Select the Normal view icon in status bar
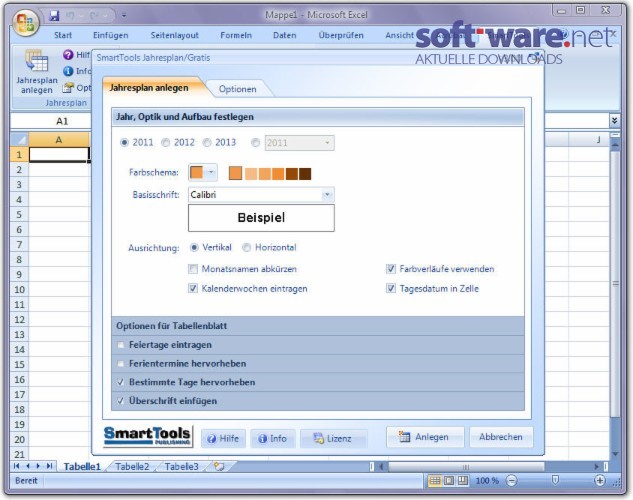Viewport: 633px width, 500px height. [x=435, y=481]
